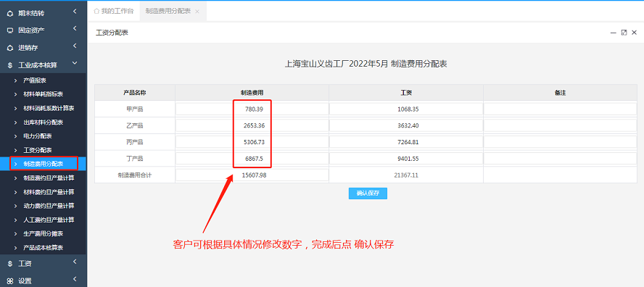Close the 工资分配表 panel
Image resolution: width=644 pixels, height=287 pixels.
(x=634, y=33)
